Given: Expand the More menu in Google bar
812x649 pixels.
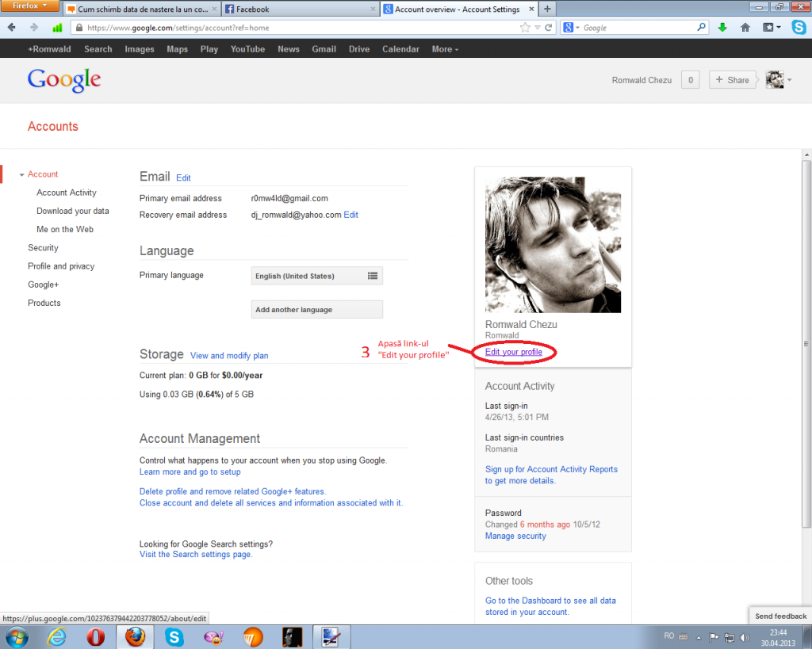Looking at the screenshot, I should [x=445, y=49].
